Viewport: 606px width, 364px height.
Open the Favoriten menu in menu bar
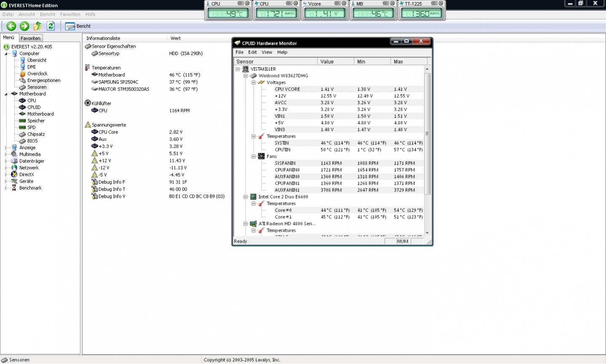coord(70,14)
